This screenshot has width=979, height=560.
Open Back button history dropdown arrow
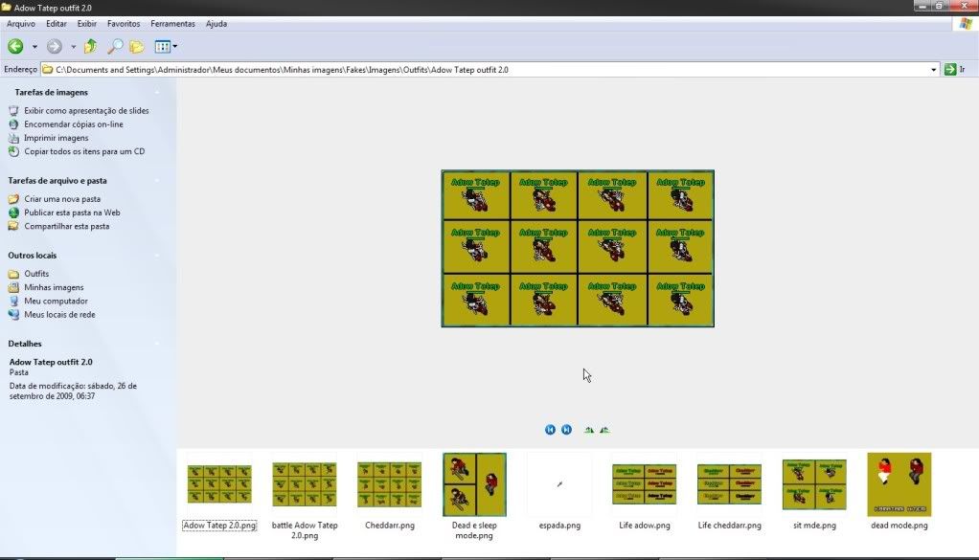point(34,46)
